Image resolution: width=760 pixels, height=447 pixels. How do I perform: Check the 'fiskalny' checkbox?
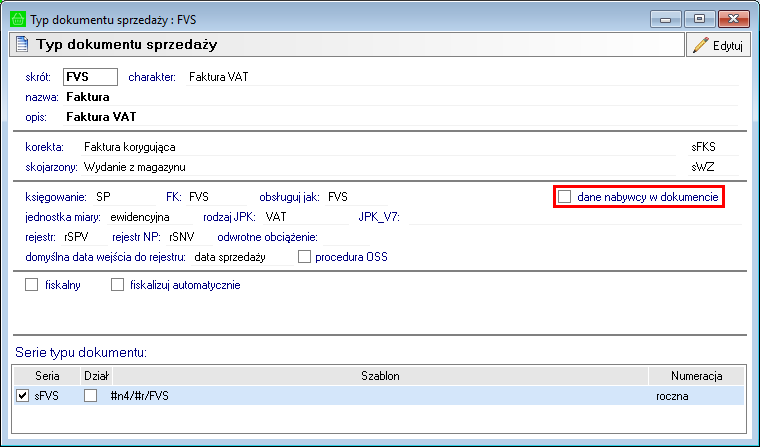click(x=30, y=285)
